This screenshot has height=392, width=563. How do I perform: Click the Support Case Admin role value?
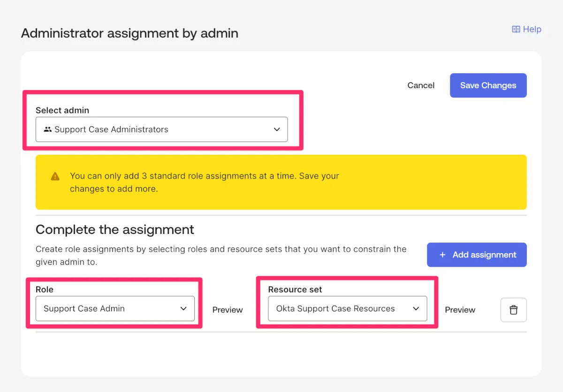[x=84, y=309]
